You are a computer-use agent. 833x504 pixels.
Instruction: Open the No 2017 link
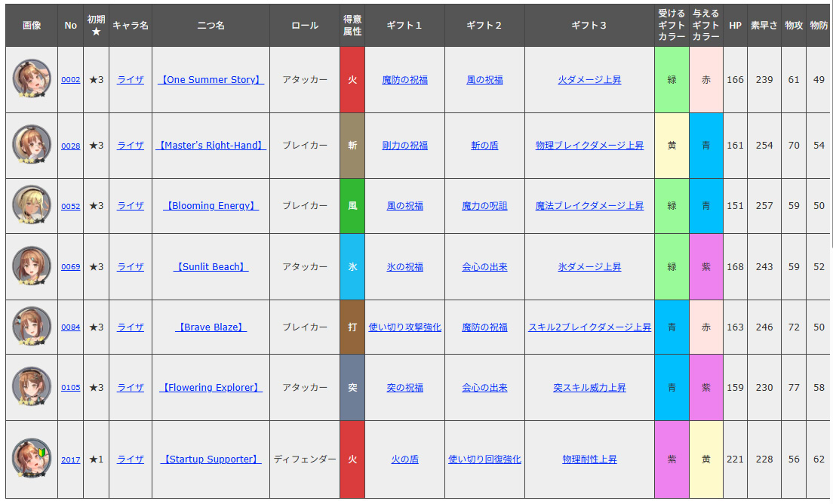click(71, 459)
